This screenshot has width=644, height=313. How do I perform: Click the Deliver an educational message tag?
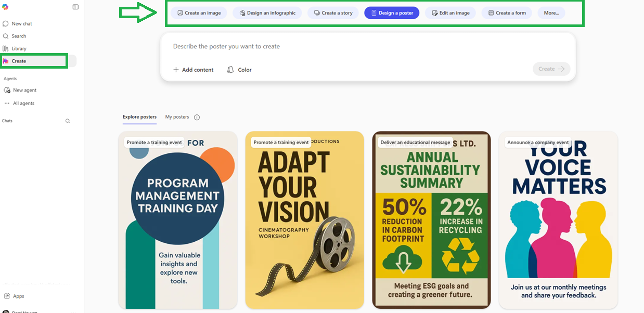(415, 142)
